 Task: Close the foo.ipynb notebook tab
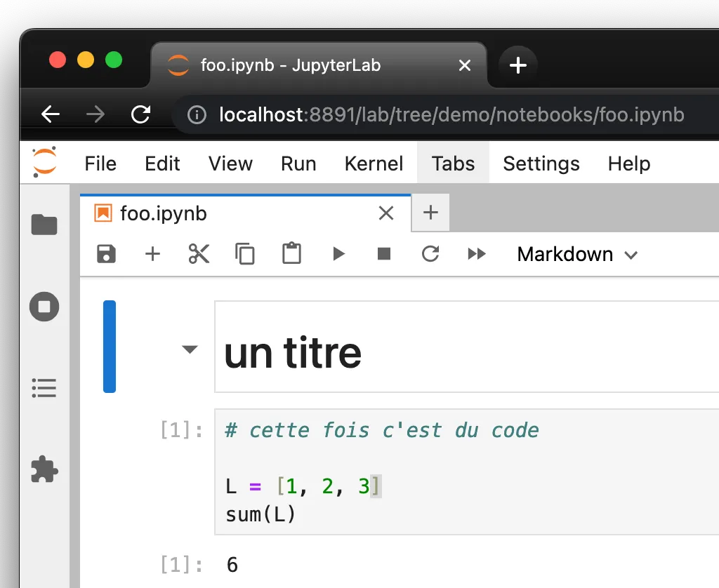(x=386, y=213)
